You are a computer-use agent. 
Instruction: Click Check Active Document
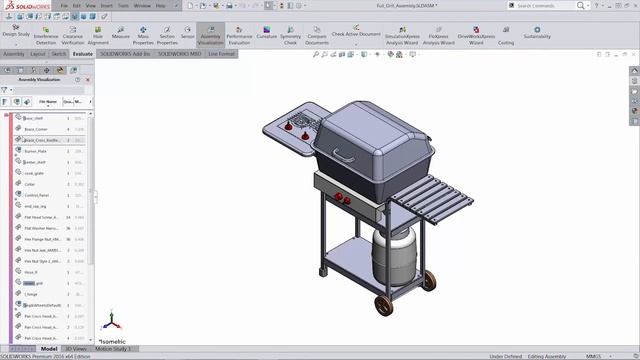pos(356,31)
